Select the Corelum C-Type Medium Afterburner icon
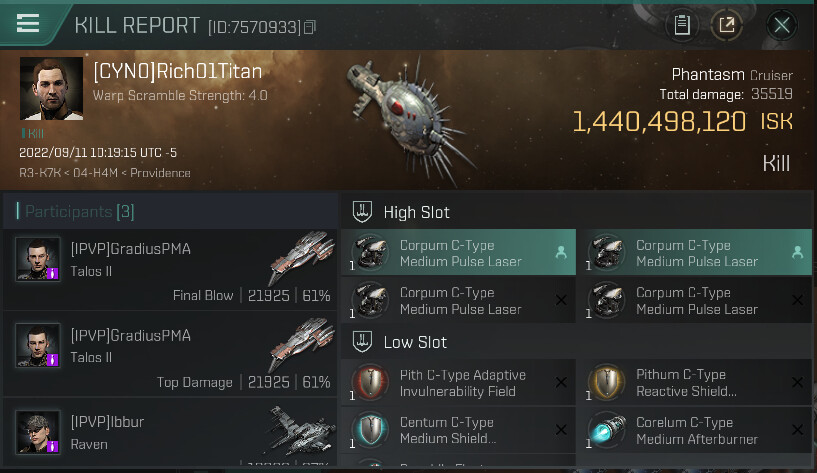The height and width of the screenshot is (473, 817). pyautogui.click(x=607, y=430)
